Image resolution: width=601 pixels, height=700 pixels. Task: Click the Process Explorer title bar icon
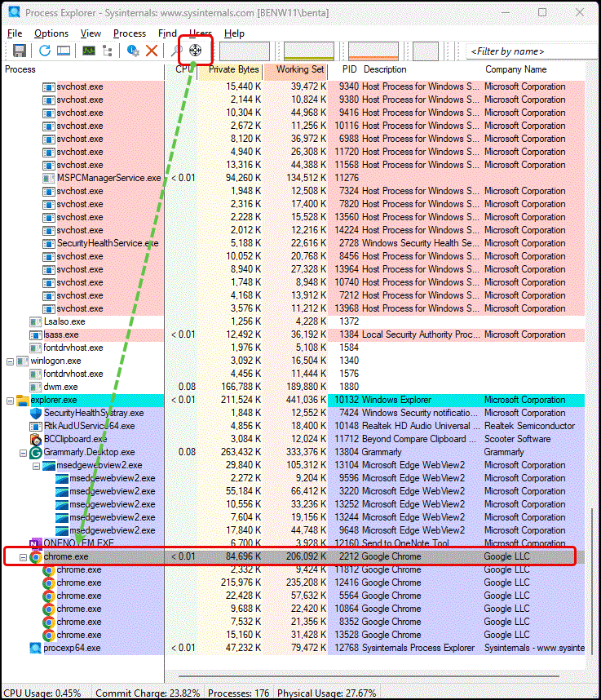click(15, 12)
